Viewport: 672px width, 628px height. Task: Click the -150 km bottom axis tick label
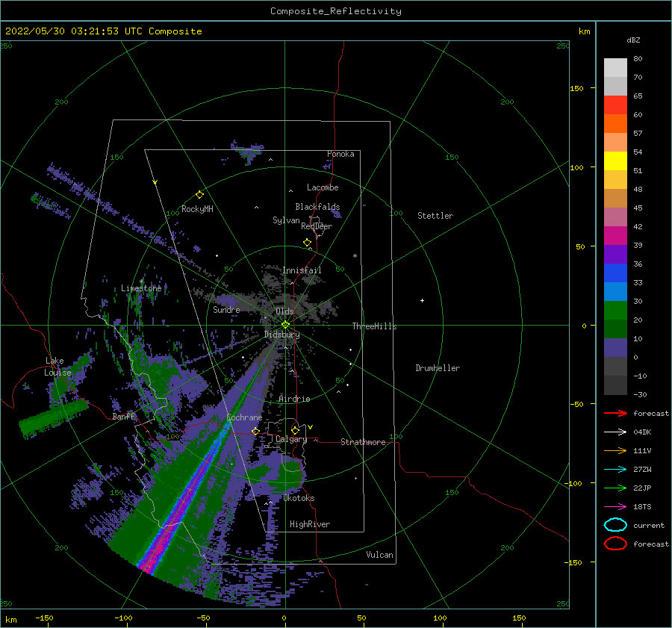click(x=44, y=618)
